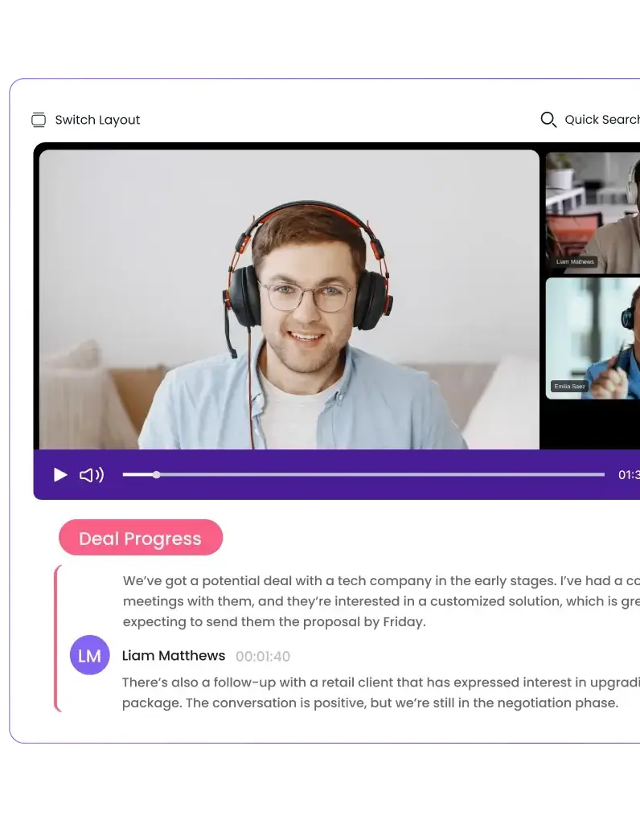The image size is (640, 840).
Task: Select the Liam Mathews video thumbnail
Action: point(593,211)
